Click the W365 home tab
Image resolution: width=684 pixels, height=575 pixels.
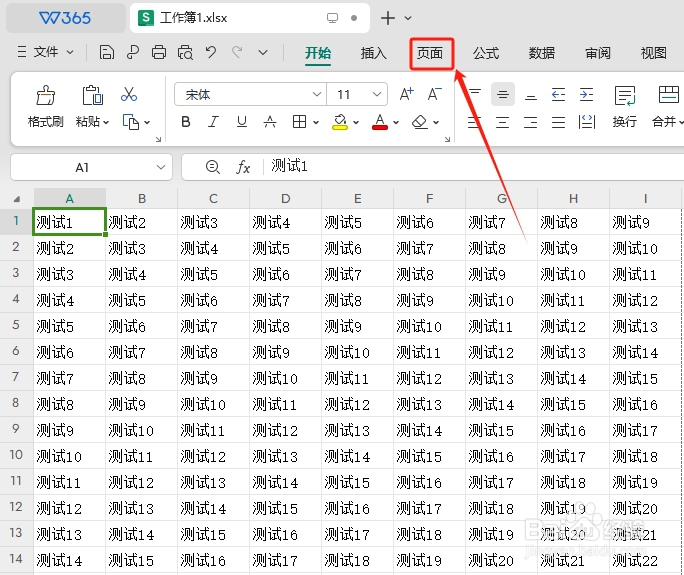pos(65,18)
